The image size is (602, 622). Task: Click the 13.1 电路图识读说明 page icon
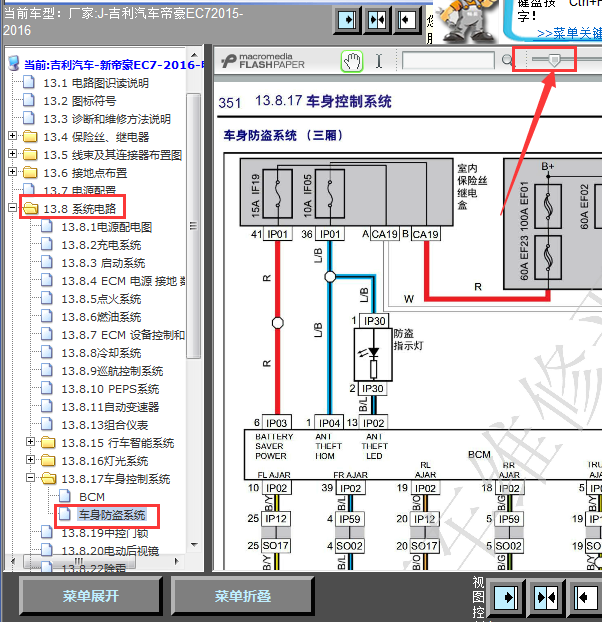tap(28, 82)
